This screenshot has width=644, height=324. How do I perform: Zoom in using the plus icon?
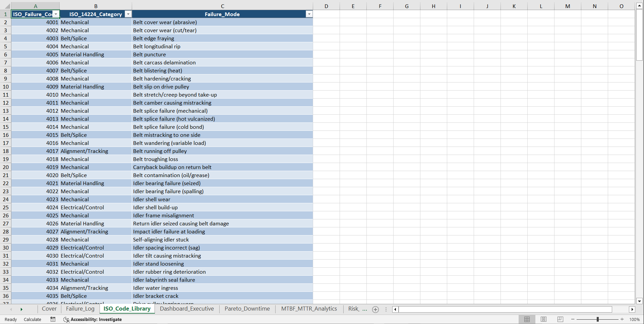(x=622, y=319)
